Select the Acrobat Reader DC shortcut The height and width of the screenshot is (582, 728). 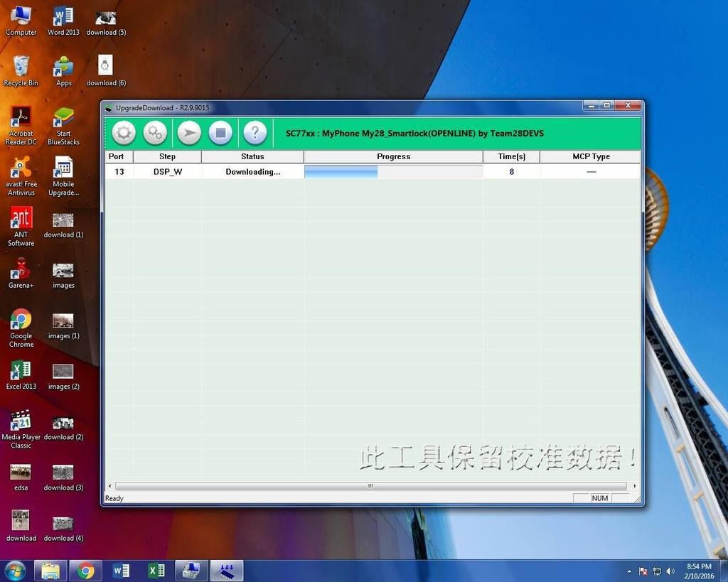[21, 125]
